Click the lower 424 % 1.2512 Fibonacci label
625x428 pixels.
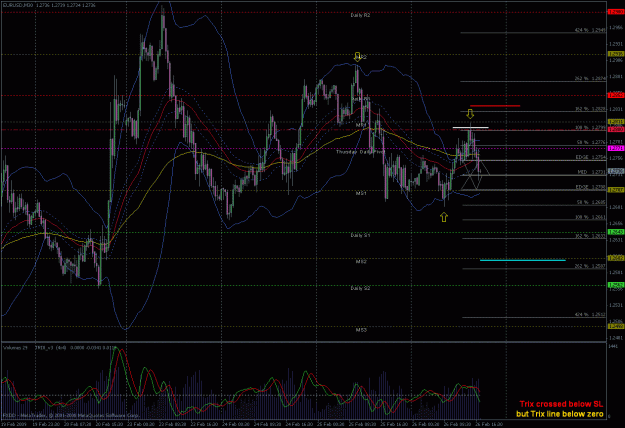[590, 314]
